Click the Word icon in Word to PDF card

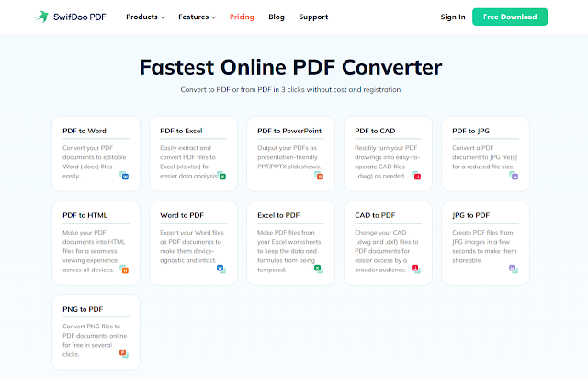pos(221,269)
